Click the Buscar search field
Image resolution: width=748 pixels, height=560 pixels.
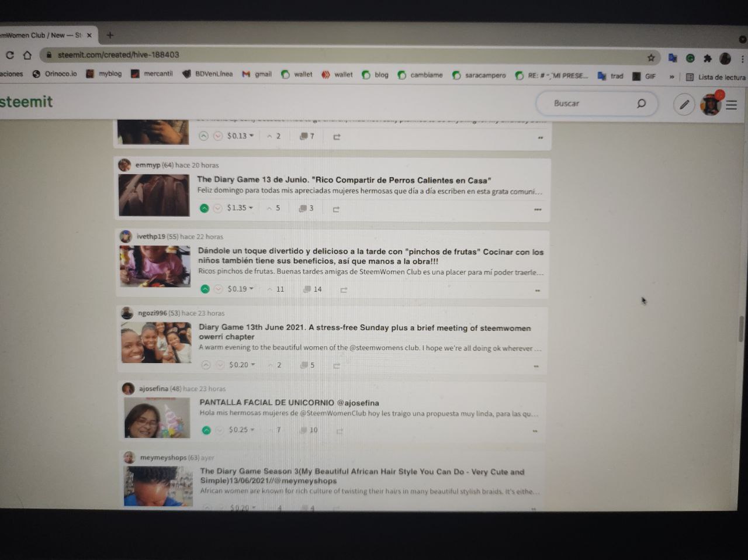tap(596, 103)
